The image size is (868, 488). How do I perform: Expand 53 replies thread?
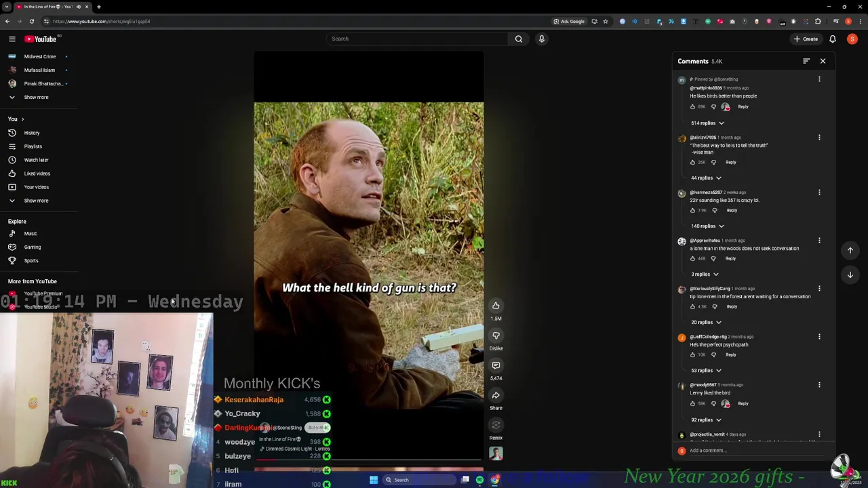coord(706,371)
